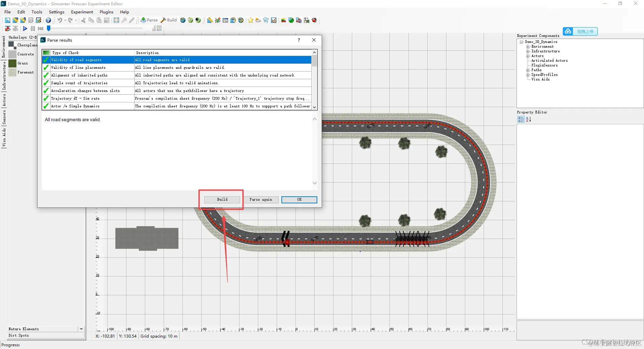Click the dialog's question mark help button
Image resolution: width=644 pixels, height=349 pixels.
pyautogui.click(x=299, y=40)
